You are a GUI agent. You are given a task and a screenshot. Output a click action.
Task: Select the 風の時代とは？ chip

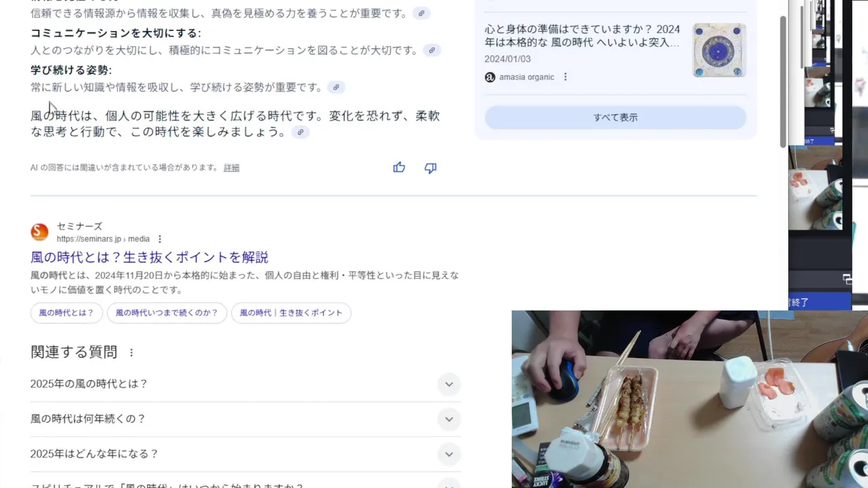pos(66,313)
